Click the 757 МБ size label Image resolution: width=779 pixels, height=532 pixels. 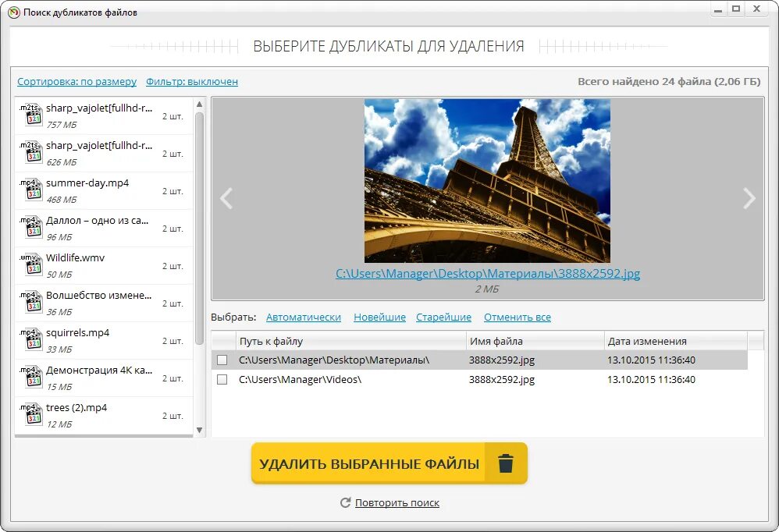tap(62, 125)
